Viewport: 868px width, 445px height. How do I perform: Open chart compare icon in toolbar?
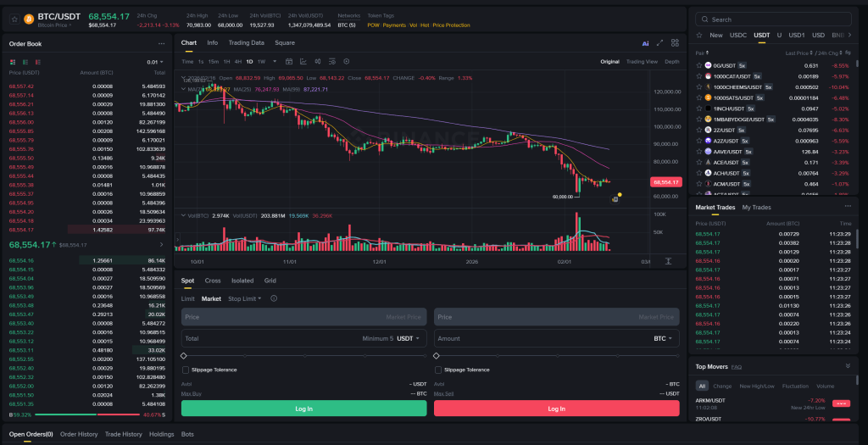point(318,61)
